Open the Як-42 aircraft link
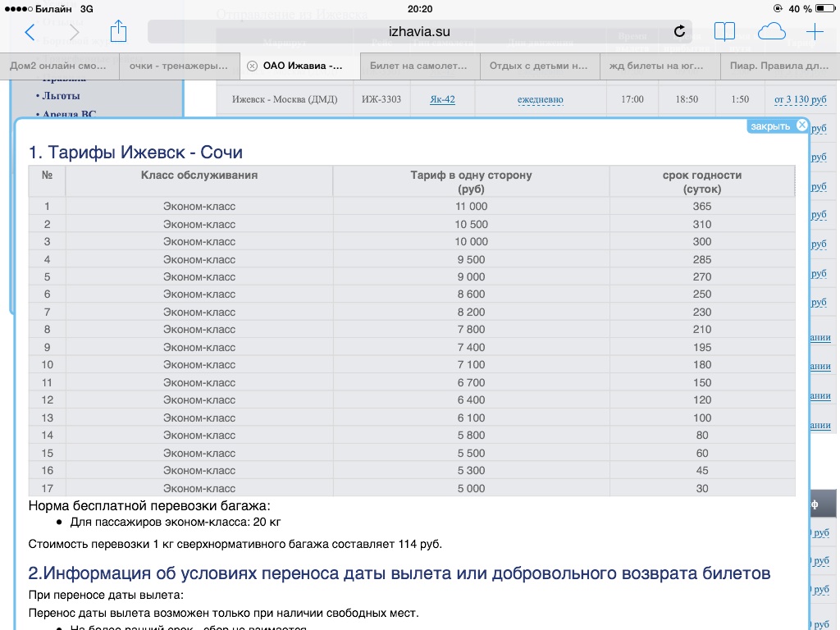Screen dimensions: 840x630 (x=442, y=99)
